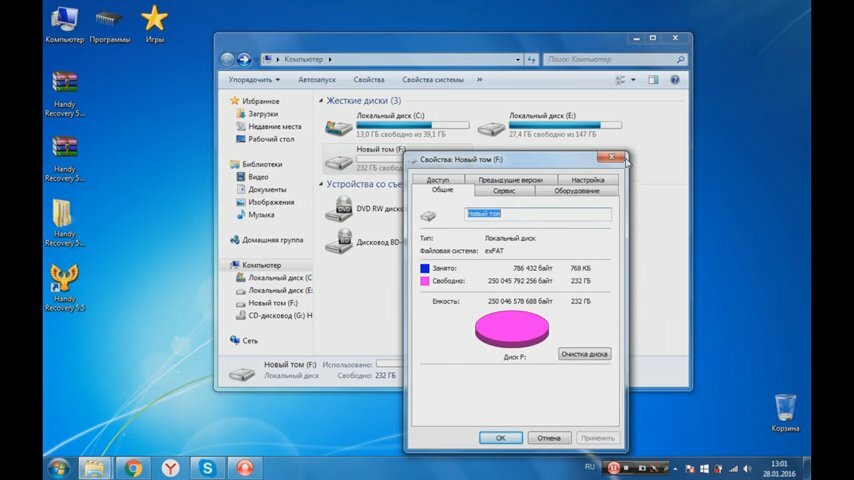Click the Очистка диска button
The height and width of the screenshot is (480, 854).
(584, 354)
